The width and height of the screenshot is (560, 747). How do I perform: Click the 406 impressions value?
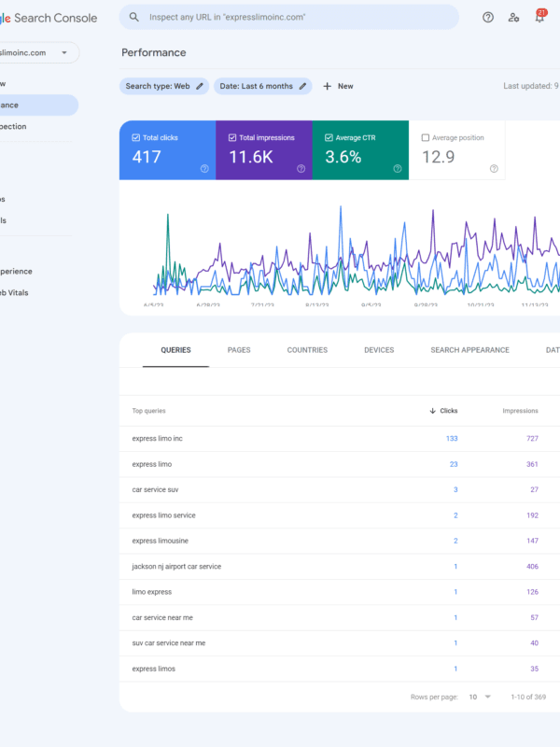point(532,567)
